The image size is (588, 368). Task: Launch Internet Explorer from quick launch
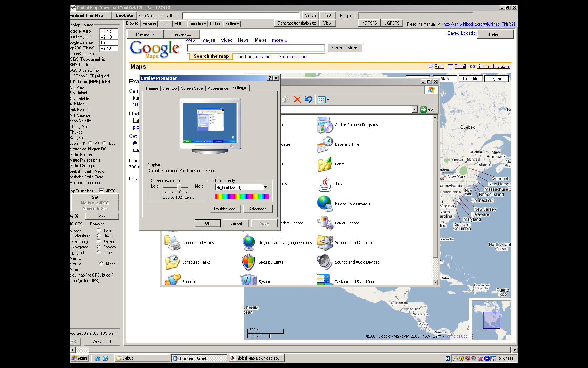[x=98, y=358]
